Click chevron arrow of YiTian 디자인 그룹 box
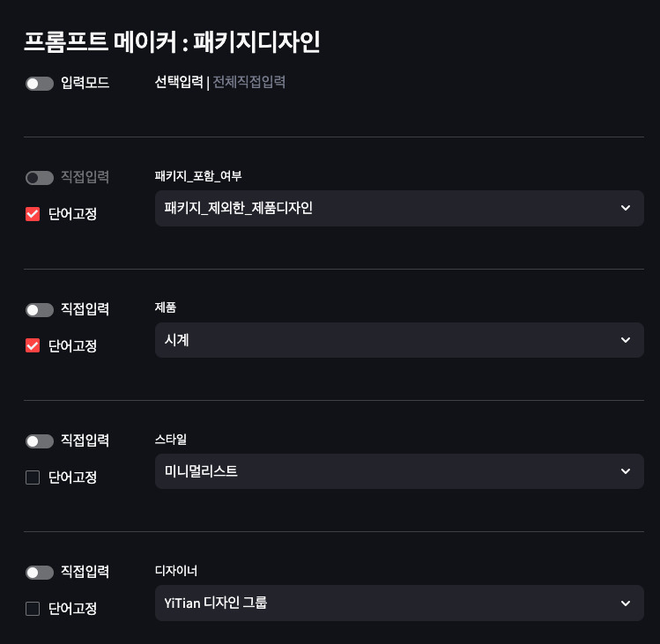The image size is (660, 644). [626, 603]
